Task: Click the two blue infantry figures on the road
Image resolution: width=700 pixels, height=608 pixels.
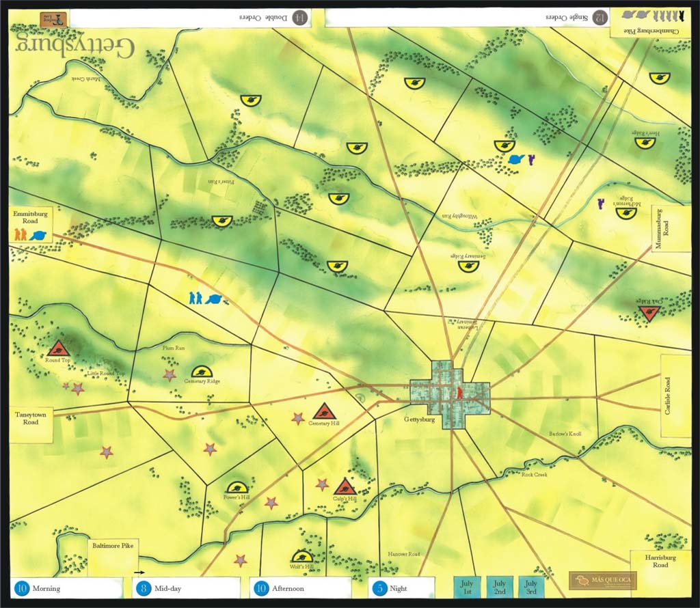Action: click(195, 298)
